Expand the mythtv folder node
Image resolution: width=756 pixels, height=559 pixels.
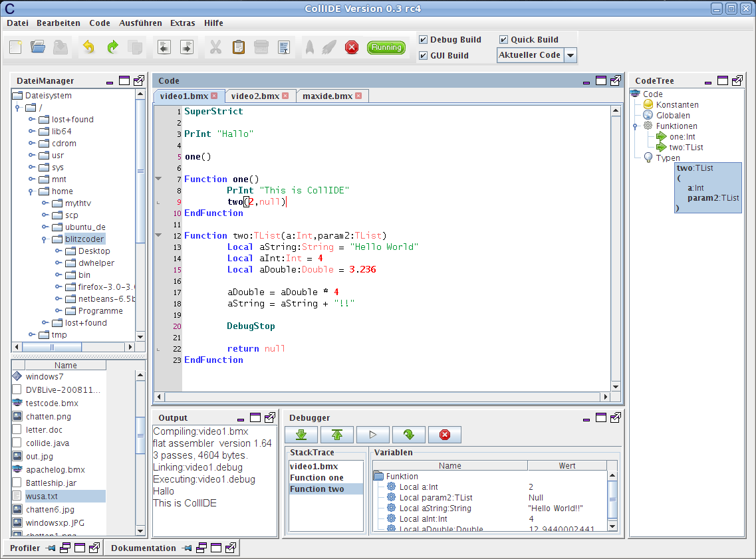click(x=45, y=203)
